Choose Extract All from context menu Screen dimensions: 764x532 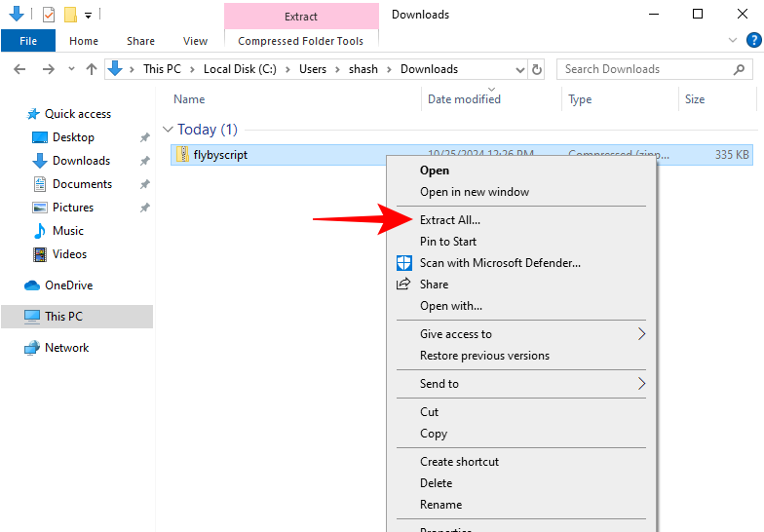click(449, 220)
